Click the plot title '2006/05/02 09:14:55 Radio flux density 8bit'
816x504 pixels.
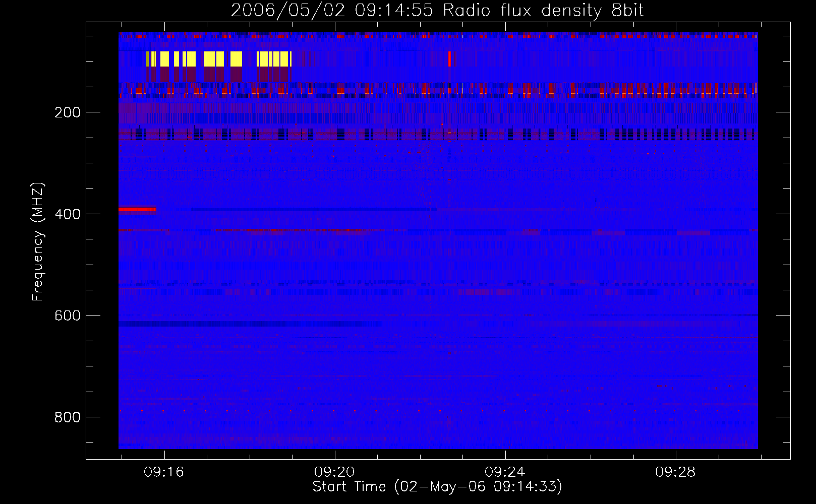point(437,10)
